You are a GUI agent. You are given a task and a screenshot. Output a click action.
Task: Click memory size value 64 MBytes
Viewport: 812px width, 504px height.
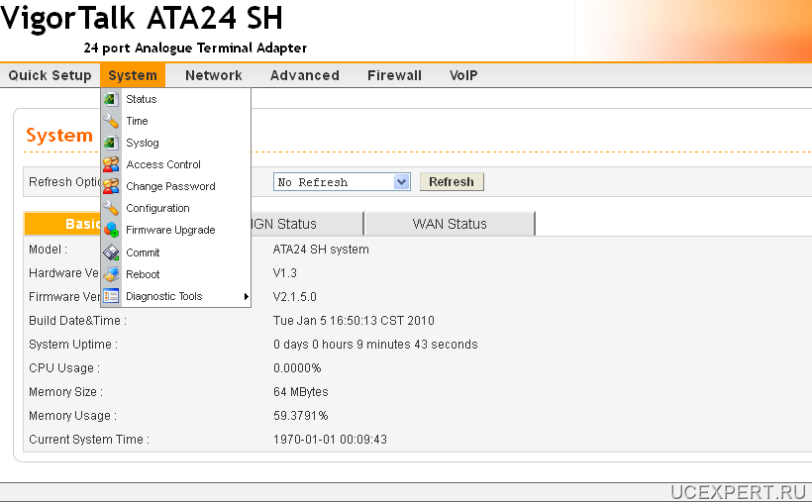(x=300, y=392)
